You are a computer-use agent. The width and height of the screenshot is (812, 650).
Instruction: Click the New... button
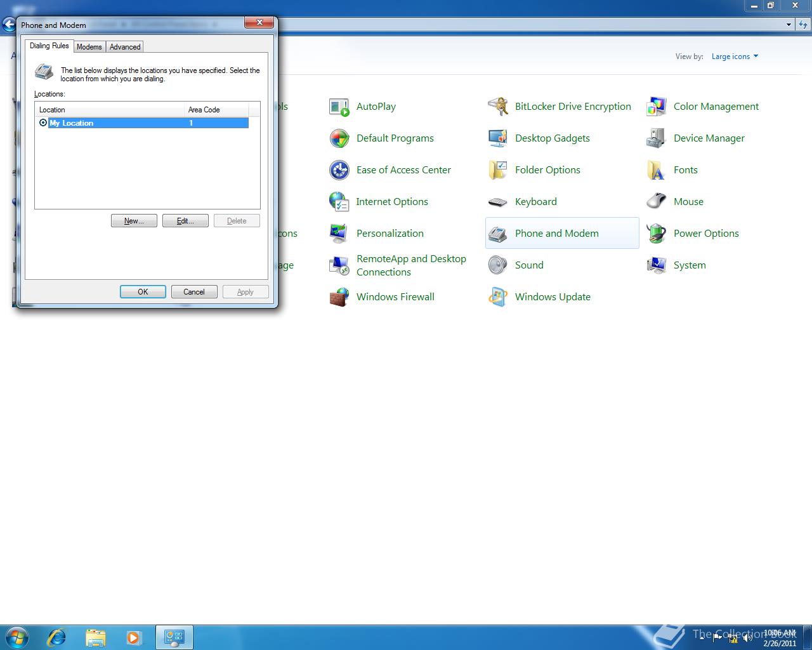(x=134, y=221)
